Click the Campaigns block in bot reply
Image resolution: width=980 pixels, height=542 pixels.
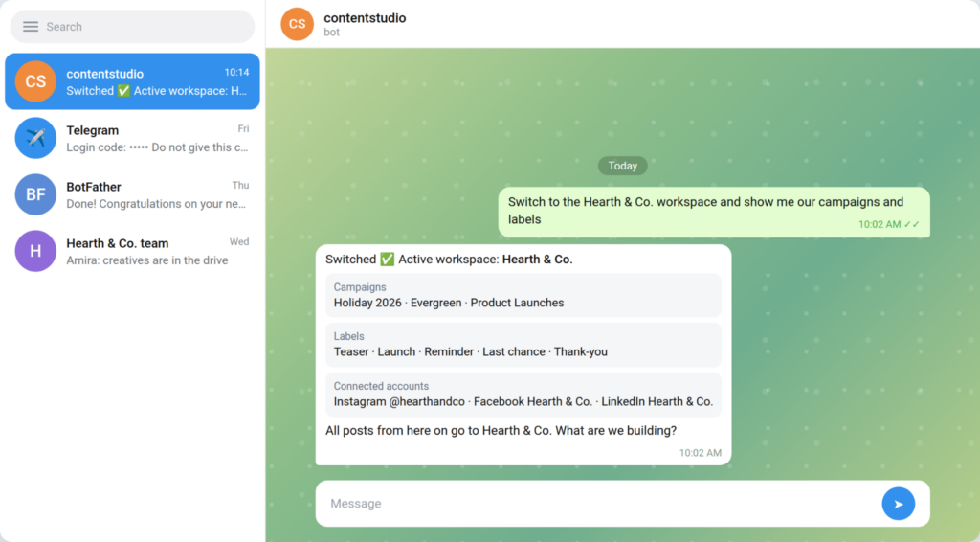[523, 295]
